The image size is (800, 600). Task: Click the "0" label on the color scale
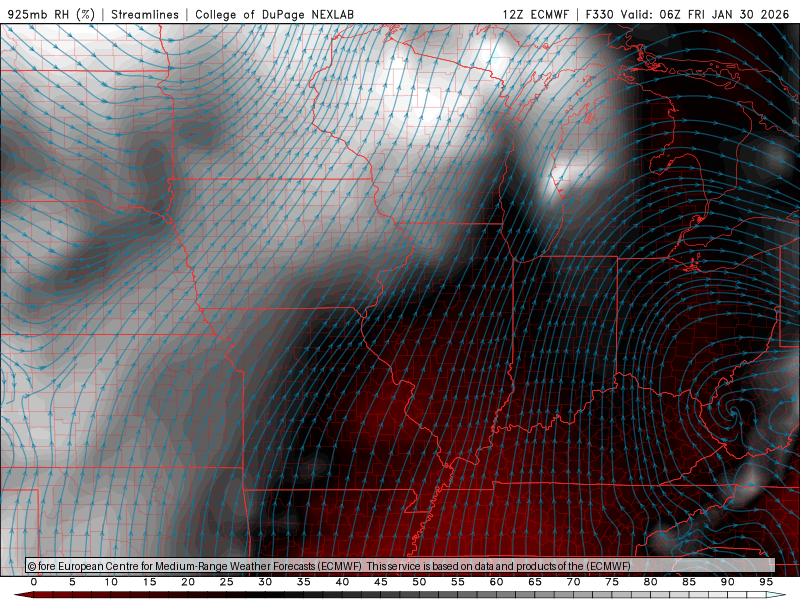tap(34, 582)
